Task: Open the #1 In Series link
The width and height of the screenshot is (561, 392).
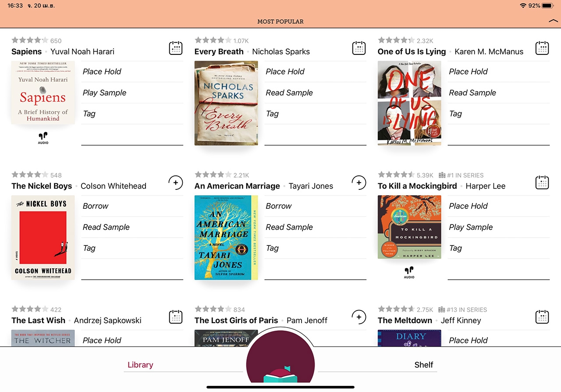Action: pos(461,175)
